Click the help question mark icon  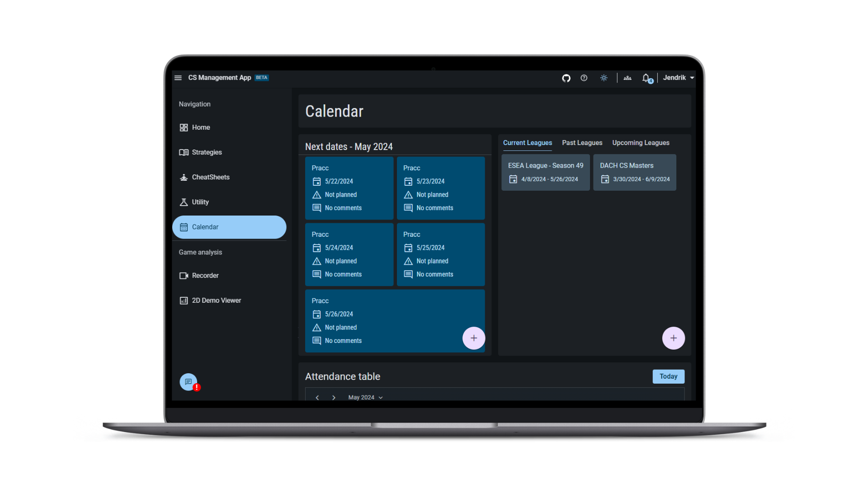coord(583,77)
